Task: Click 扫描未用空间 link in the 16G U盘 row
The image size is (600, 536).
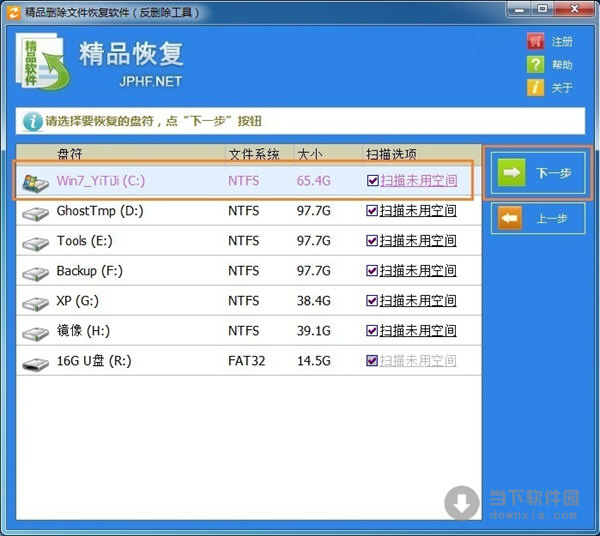Action: point(418,360)
